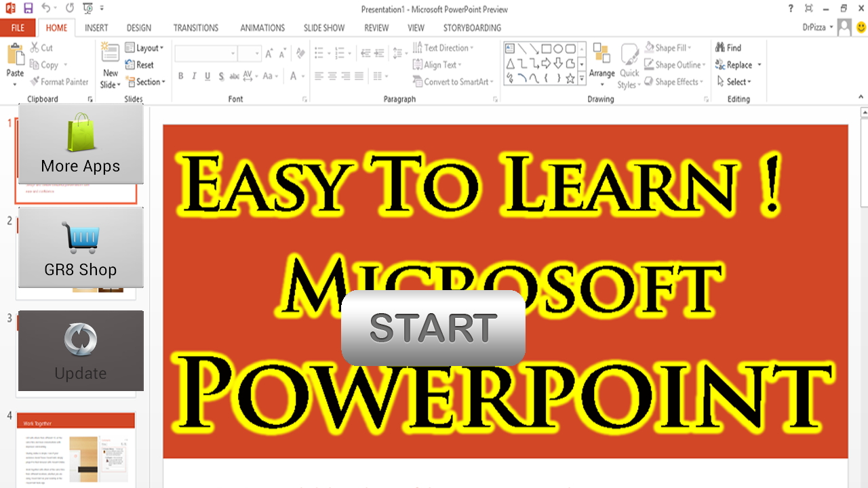Open the font name combo box

[205, 54]
